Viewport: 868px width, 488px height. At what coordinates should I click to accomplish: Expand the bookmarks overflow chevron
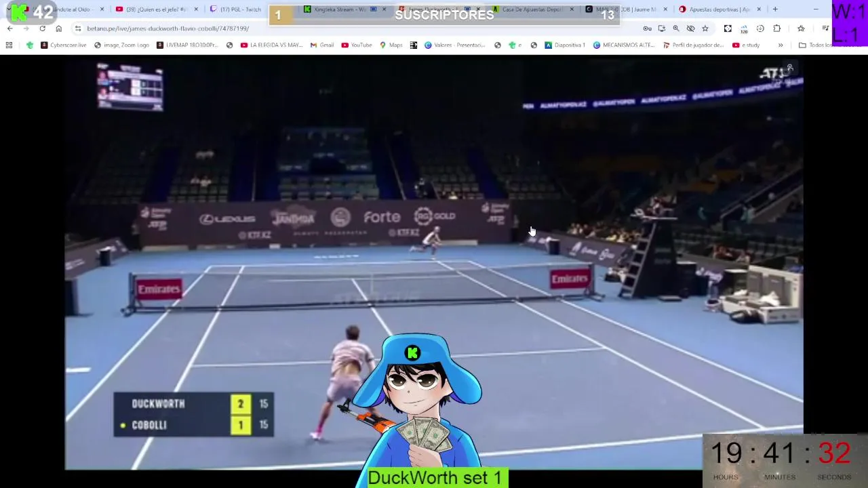pos(781,45)
